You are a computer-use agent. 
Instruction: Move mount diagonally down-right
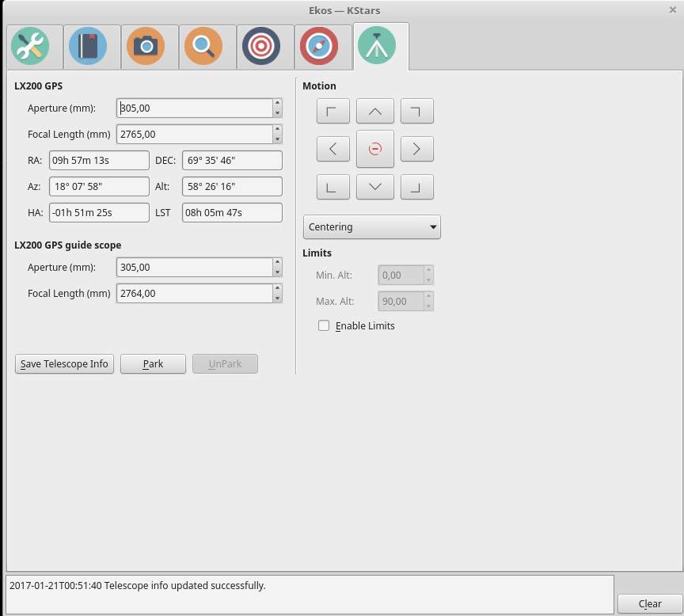pyautogui.click(x=417, y=187)
